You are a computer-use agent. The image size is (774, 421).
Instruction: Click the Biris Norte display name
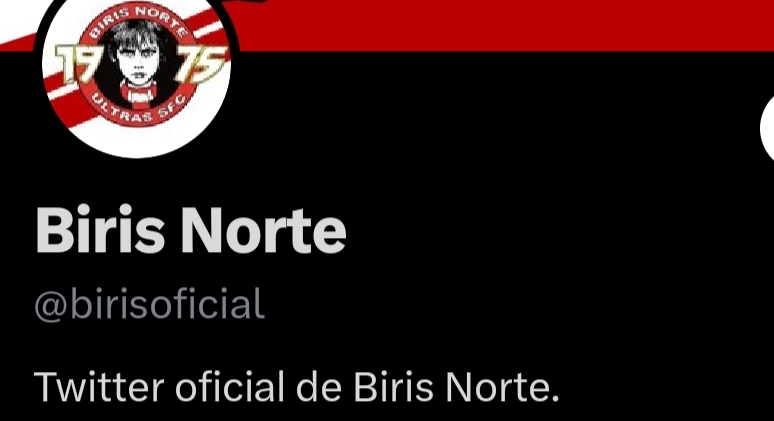(191, 230)
